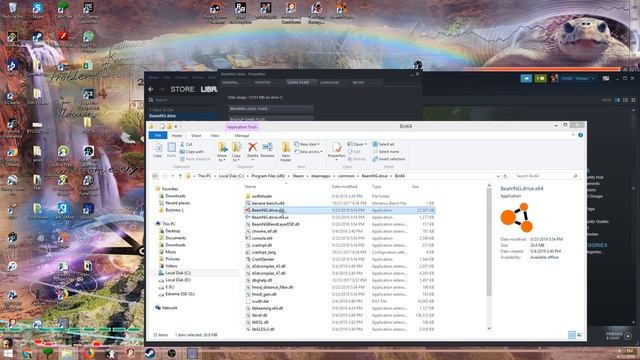Open LOCAL FILES tab in Steam properties
640x360 pixels.
click(x=300, y=82)
